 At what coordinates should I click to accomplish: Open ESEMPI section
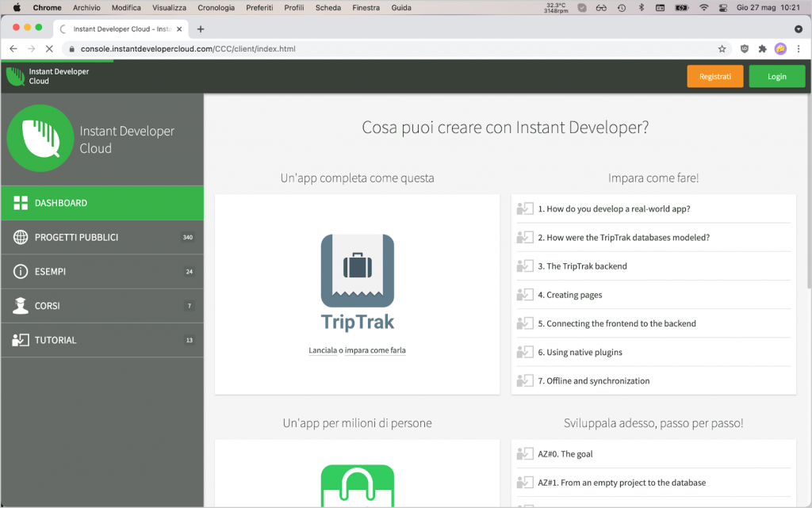102,271
